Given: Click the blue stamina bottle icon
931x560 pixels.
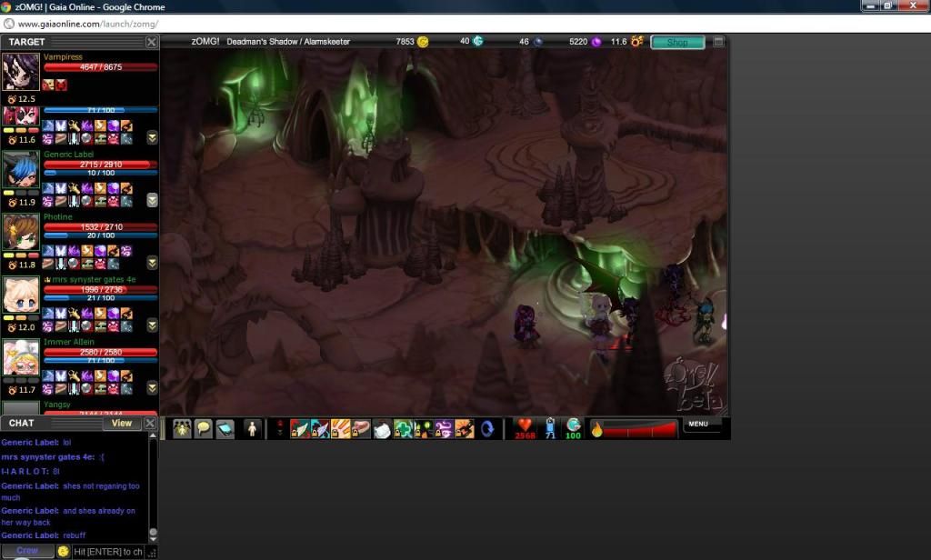Looking at the screenshot, I should coord(550,428).
